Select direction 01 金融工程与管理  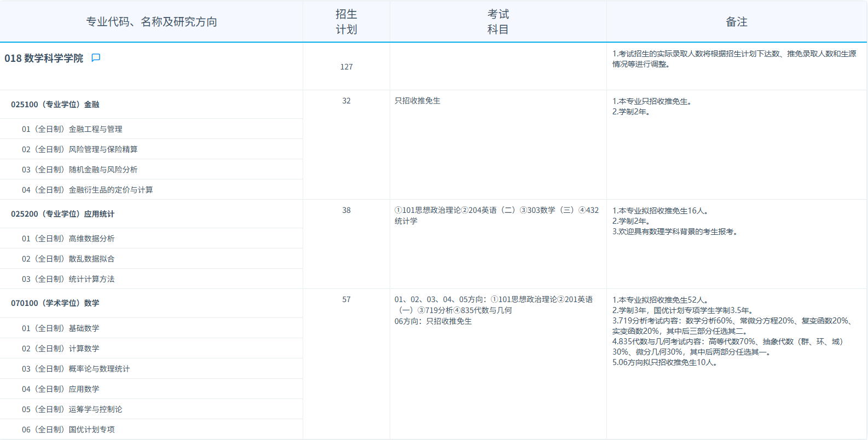(x=72, y=129)
